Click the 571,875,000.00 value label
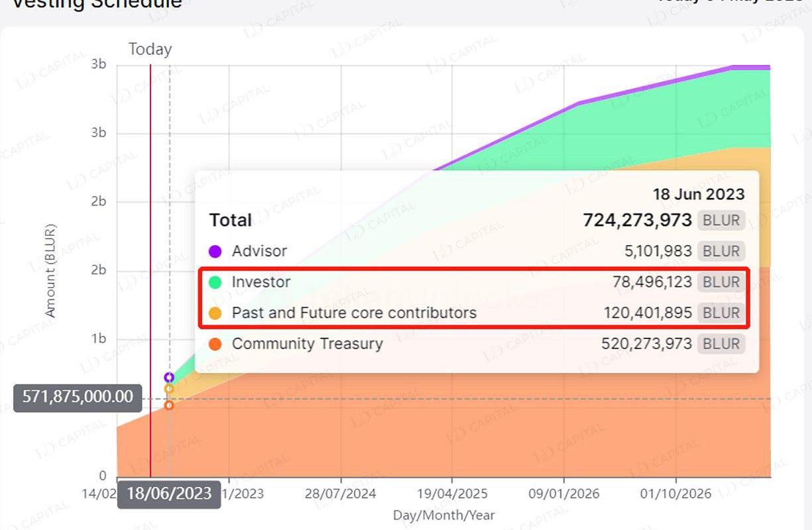812x530 pixels. click(78, 397)
